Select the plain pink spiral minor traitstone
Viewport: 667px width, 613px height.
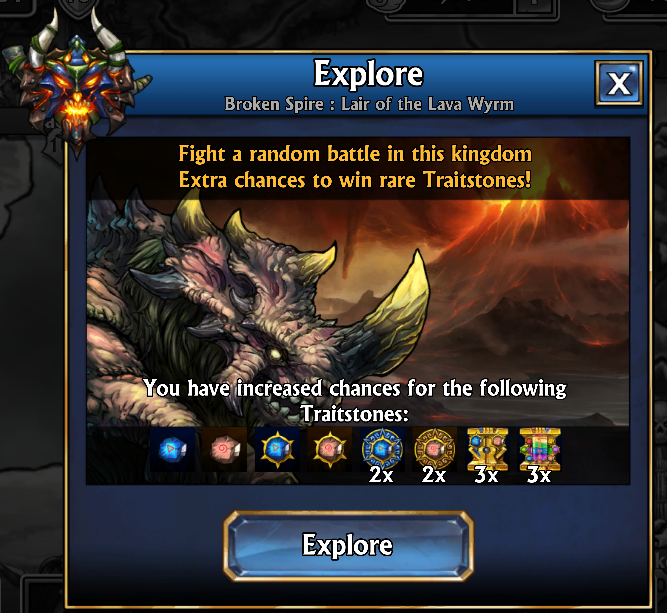click(x=225, y=450)
